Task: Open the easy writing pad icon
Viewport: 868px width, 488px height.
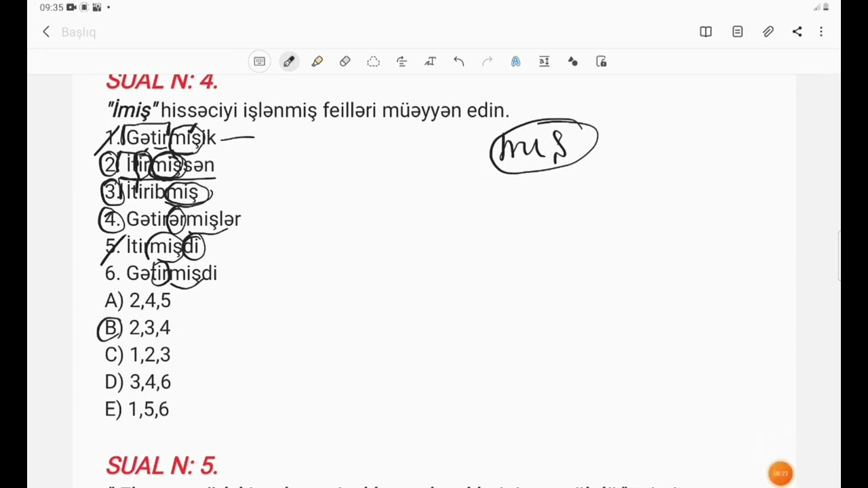Action: 544,62
